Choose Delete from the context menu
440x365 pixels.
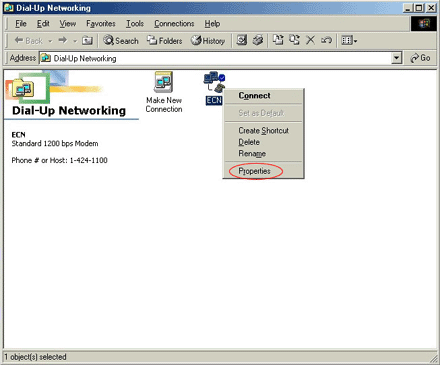pyautogui.click(x=263, y=142)
